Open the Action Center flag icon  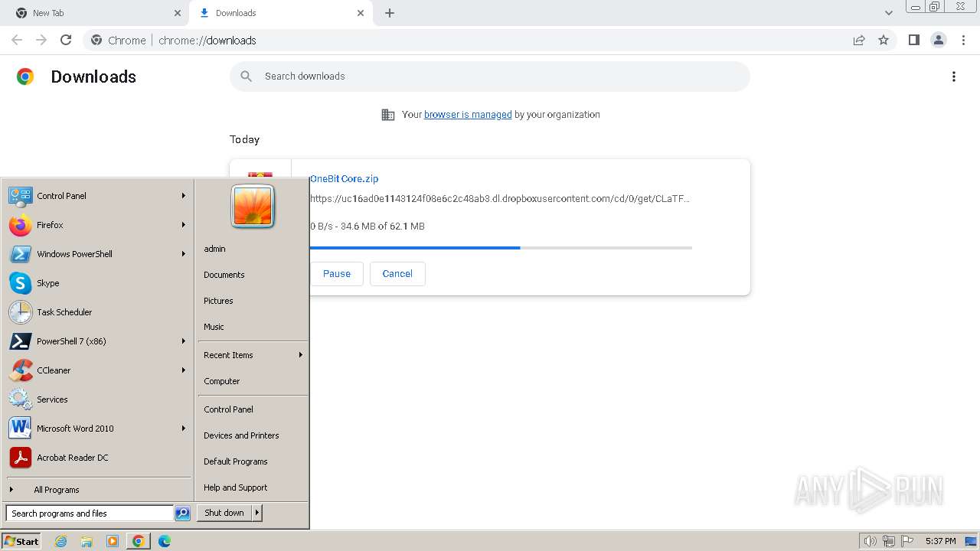pos(907,541)
